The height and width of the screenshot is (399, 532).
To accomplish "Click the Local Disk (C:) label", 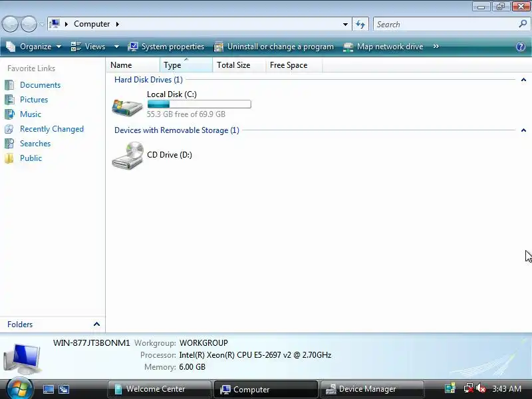I will pyautogui.click(x=172, y=94).
